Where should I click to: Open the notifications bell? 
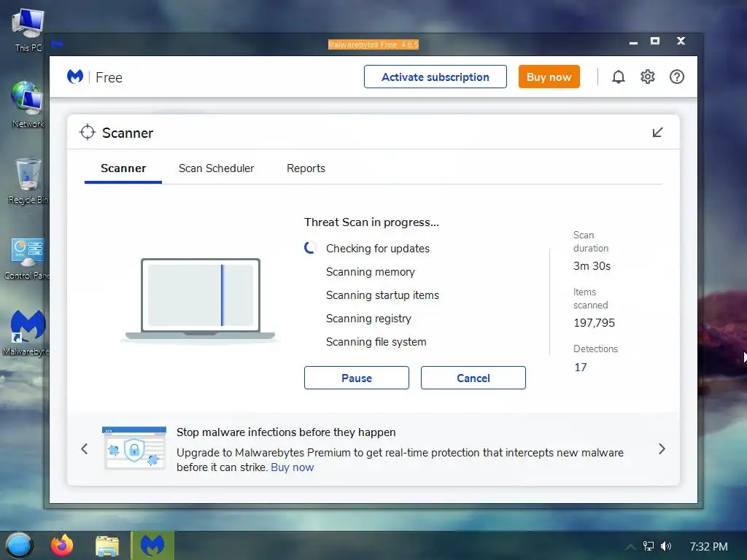coord(619,77)
